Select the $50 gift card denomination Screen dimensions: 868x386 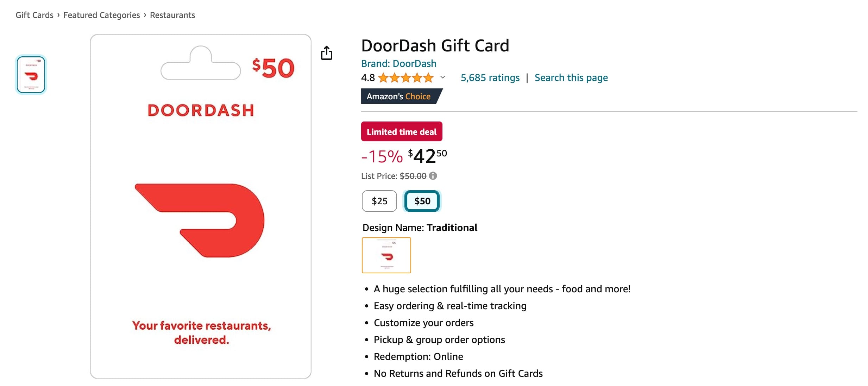pos(422,201)
